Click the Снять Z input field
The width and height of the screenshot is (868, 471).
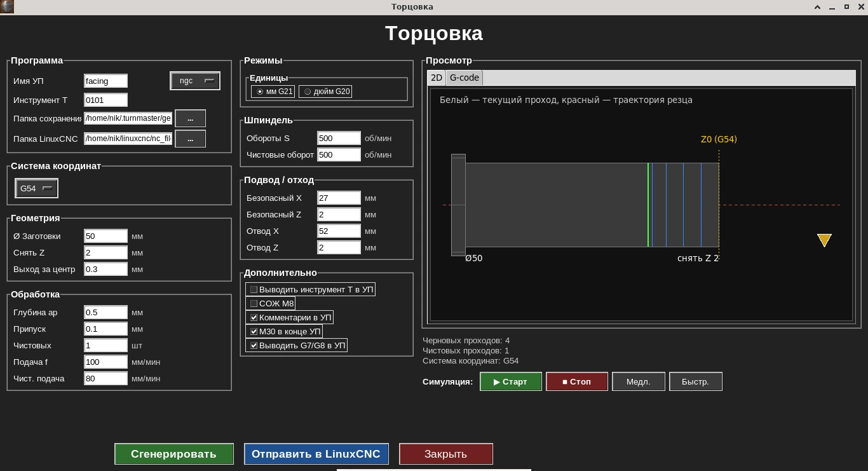[106, 252]
